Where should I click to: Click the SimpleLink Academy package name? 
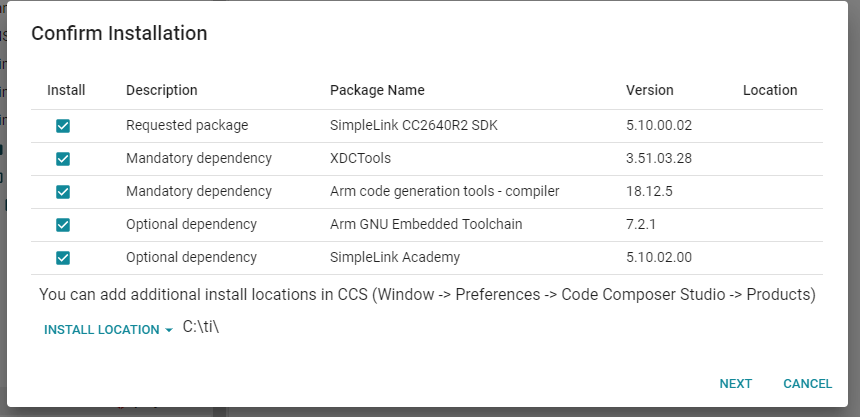(394, 257)
